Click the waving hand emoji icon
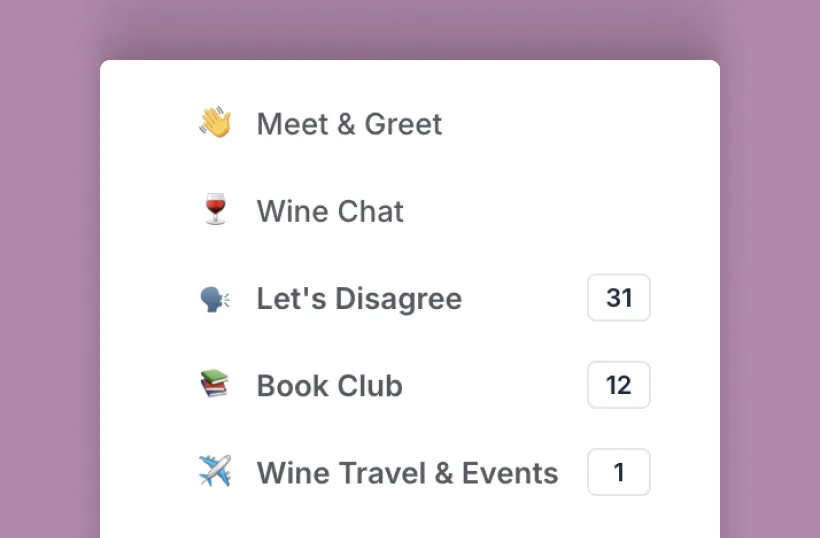Screen dimensions: 820x538 (x=215, y=124)
